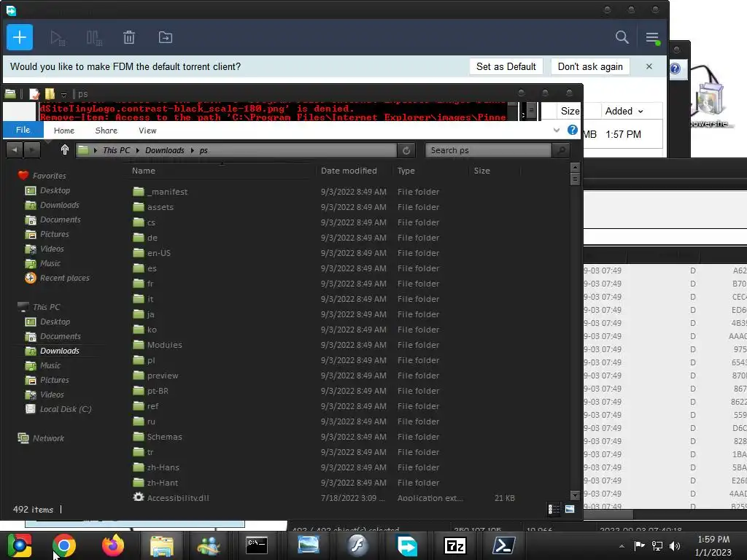This screenshot has width=747, height=560.
Task: Click This PC in address breadcrumb
Action: coord(116,150)
